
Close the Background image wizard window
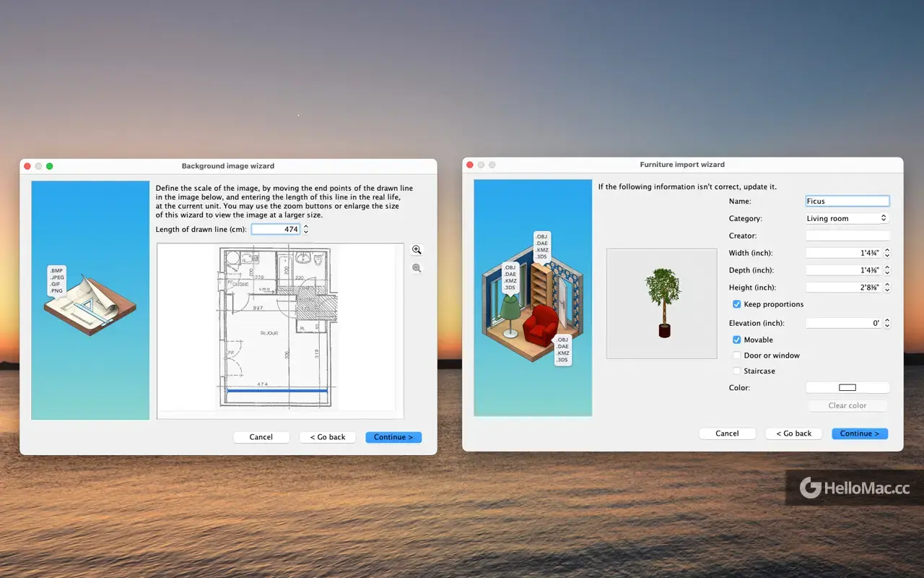pos(27,166)
